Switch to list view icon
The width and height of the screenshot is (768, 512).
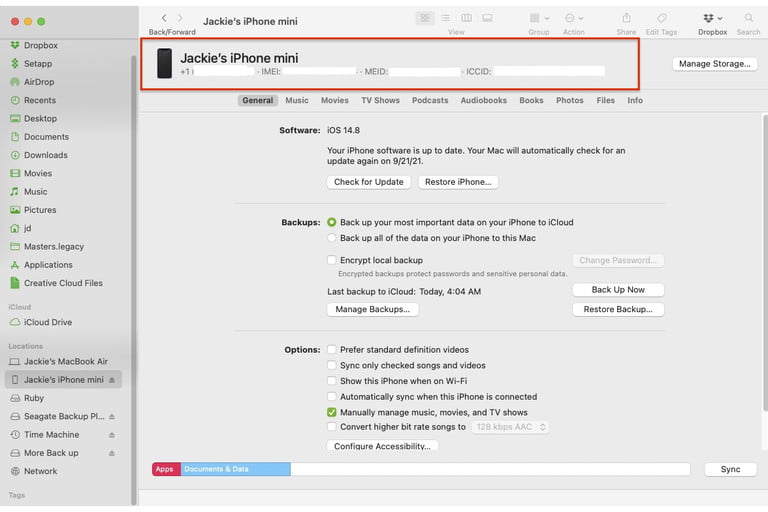[x=445, y=18]
